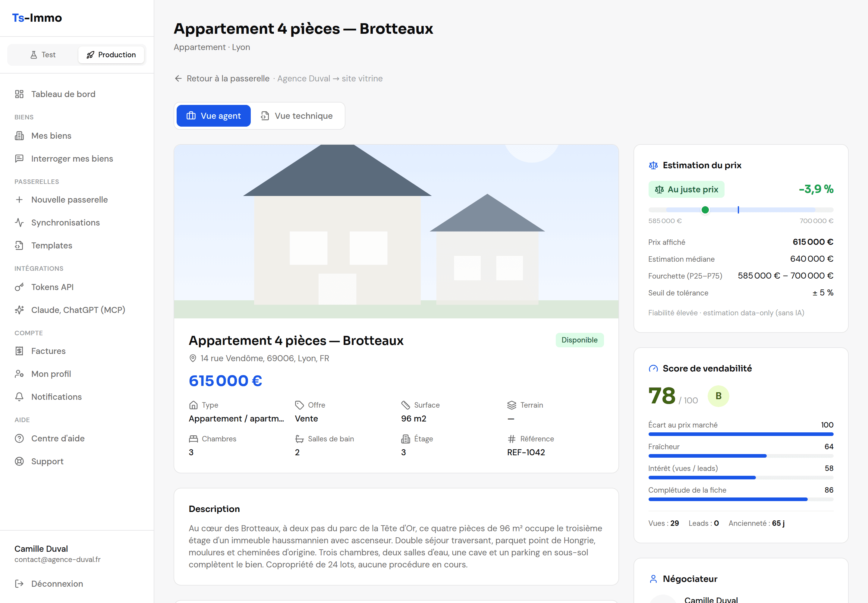
Task: Click the Notifications bell icon
Action: (x=19, y=397)
